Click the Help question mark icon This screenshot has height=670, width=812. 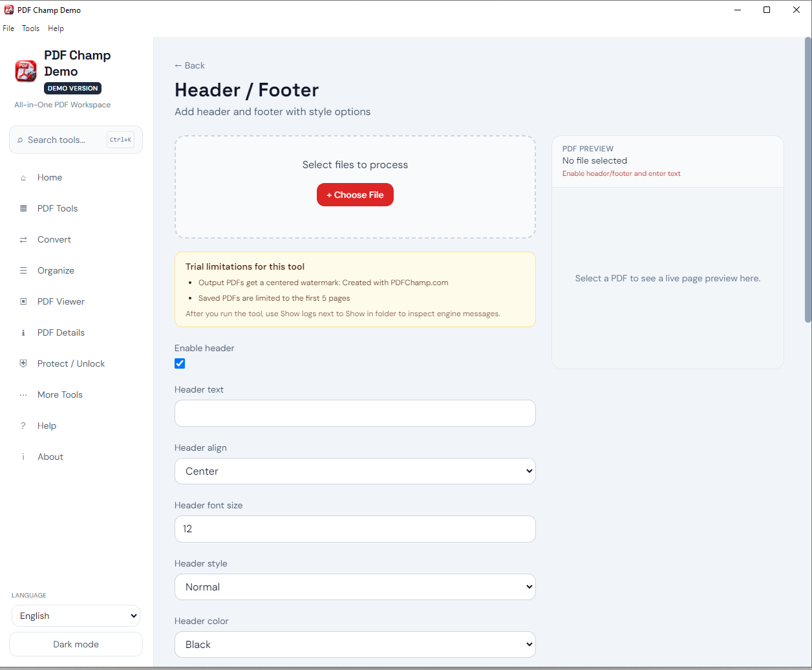tap(23, 426)
